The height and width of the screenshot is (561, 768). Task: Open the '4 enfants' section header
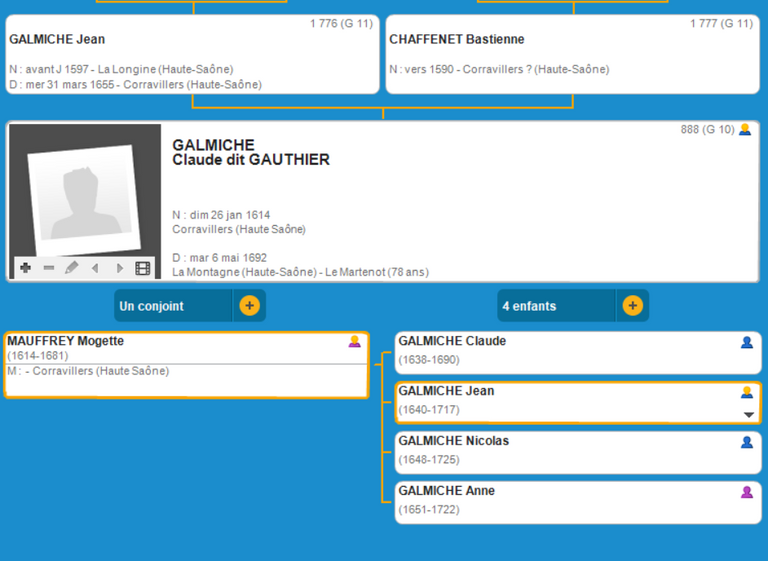point(556,306)
